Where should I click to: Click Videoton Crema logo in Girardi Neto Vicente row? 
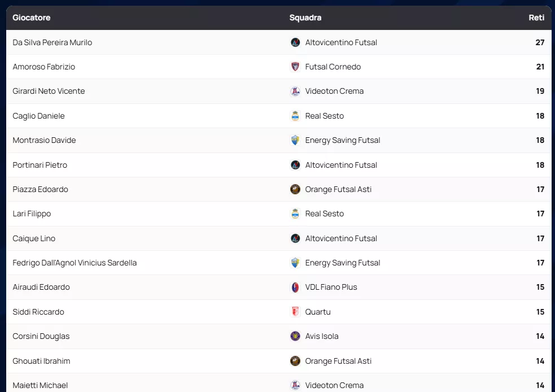coord(295,92)
